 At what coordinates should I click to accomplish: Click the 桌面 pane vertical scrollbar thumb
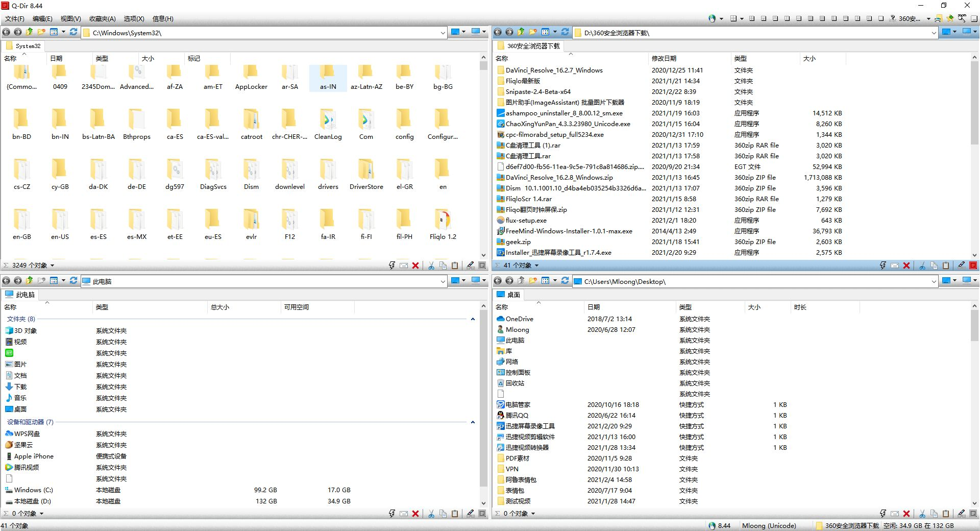click(975, 326)
